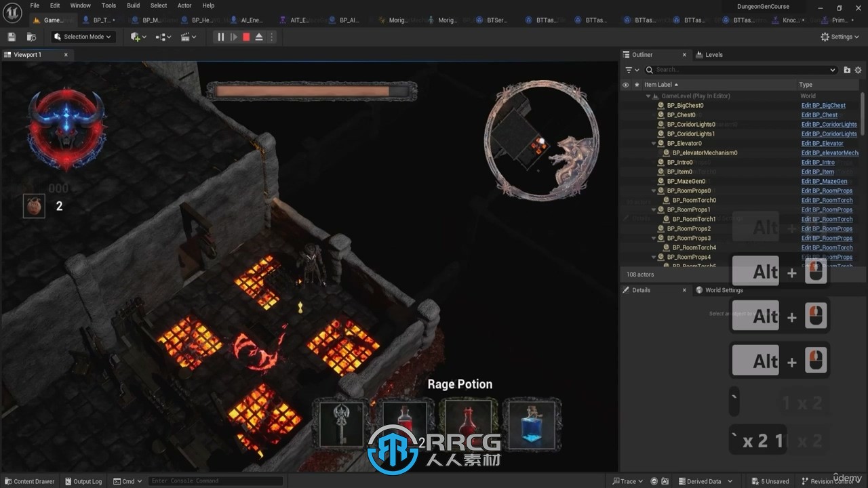
Task: Close the Viewport 1 tab
Action: [66, 55]
